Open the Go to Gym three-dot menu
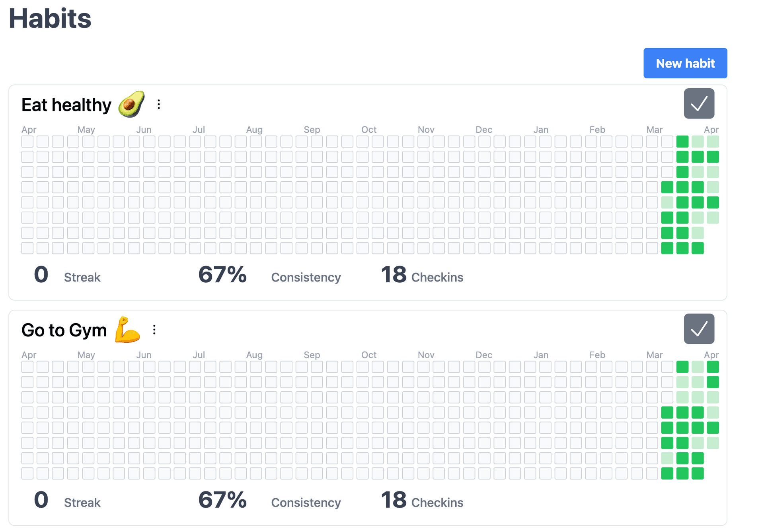The image size is (764, 532). click(154, 330)
